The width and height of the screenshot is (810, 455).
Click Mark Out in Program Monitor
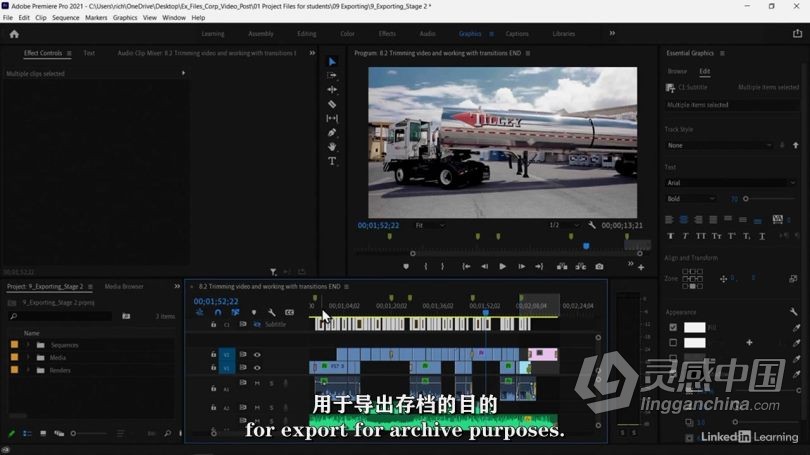(x=442, y=266)
